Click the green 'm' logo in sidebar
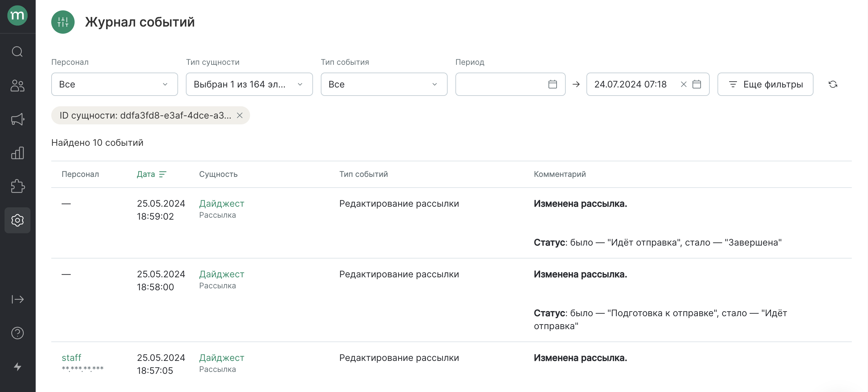Screen dimensions: 868x392 [x=17, y=16]
